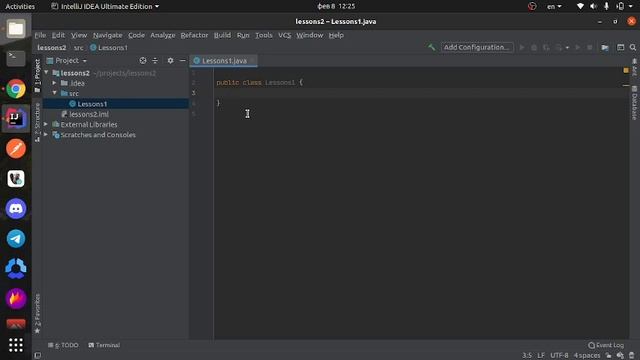Click the read-only lock icon in status bar
This screenshot has height=360, width=640.
(x=609, y=356)
